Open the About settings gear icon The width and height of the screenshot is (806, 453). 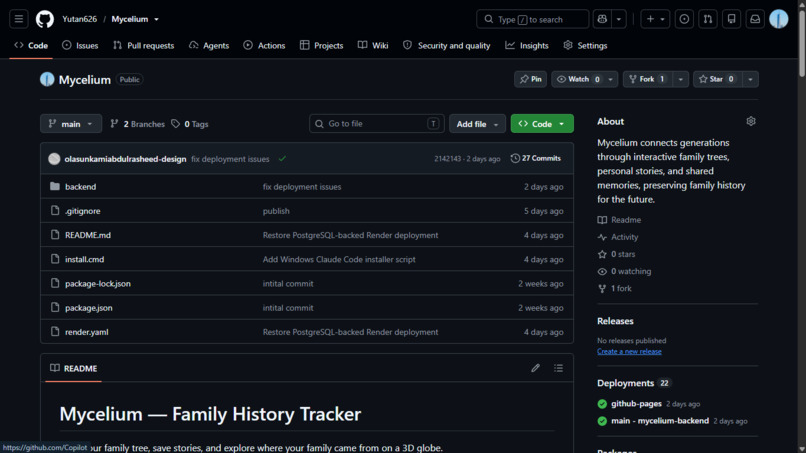(x=750, y=121)
